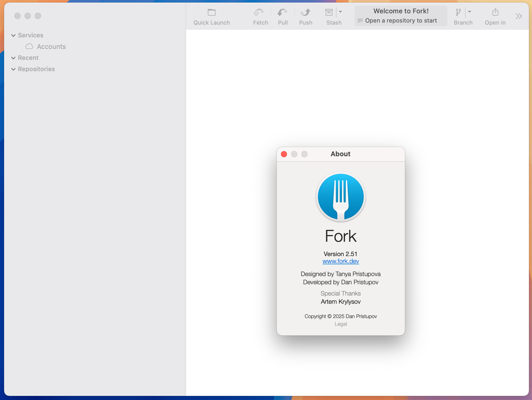This screenshot has width=532, height=400.
Task: Click the Version 2.51 text
Action: [x=340, y=254]
